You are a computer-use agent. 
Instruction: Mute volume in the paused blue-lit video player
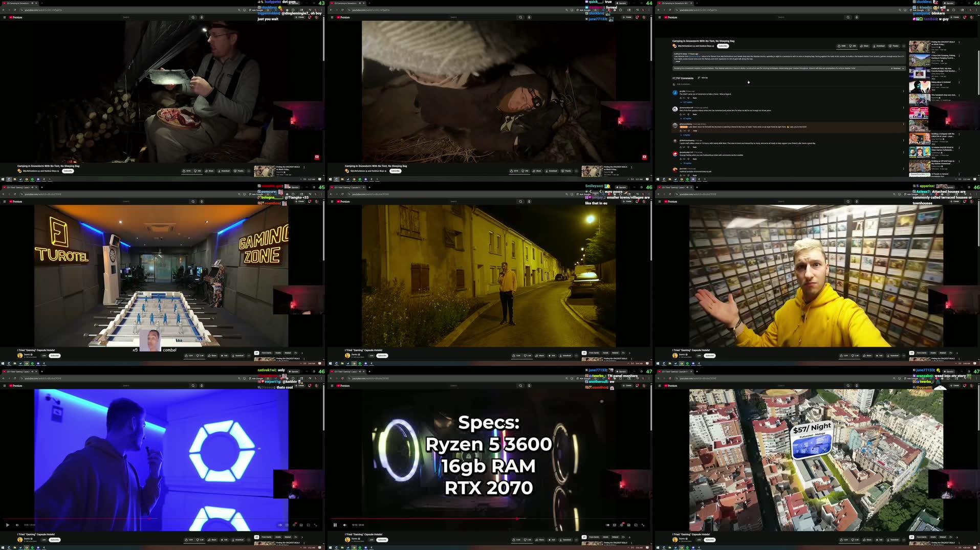pyautogui.click(x=17, y=525)
